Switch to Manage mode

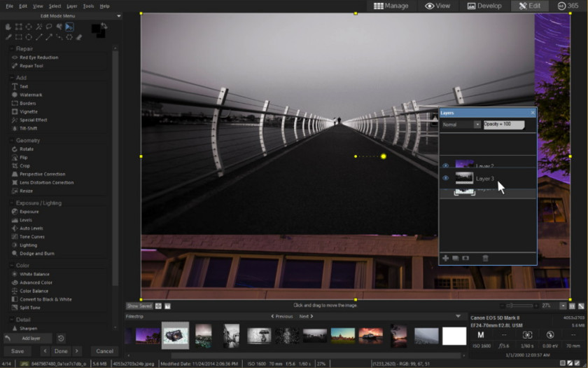[391, 6]
